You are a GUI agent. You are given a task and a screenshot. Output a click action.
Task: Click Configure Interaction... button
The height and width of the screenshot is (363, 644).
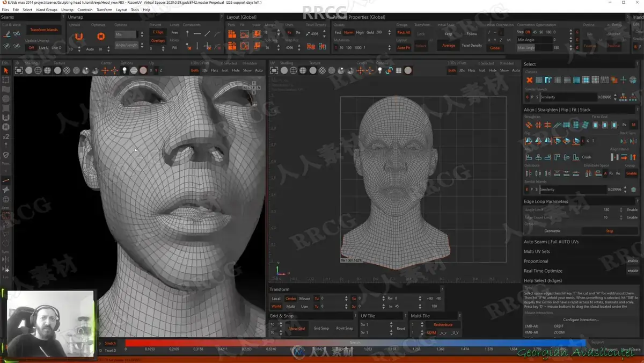(x=581, y=320)
